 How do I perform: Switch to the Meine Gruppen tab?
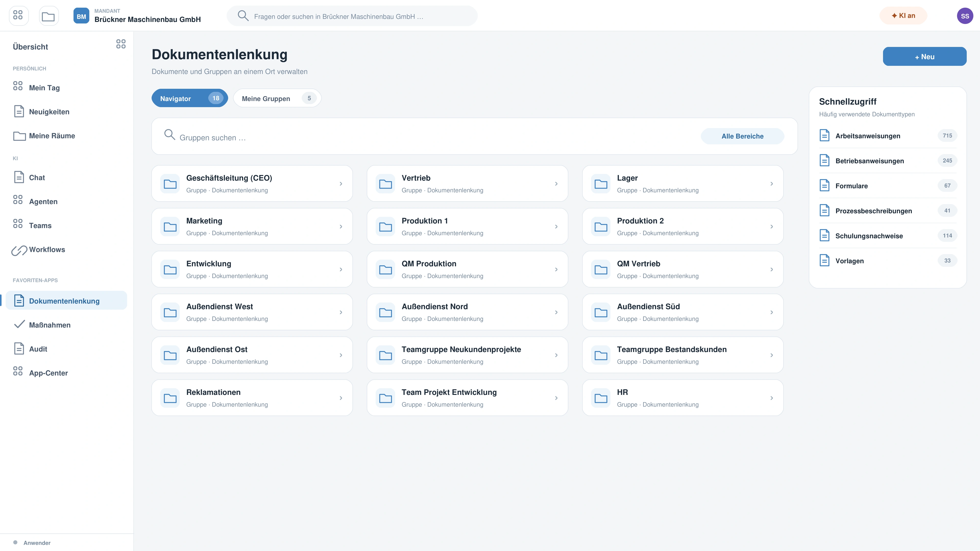pyautogui.click(x=277, y=98)
